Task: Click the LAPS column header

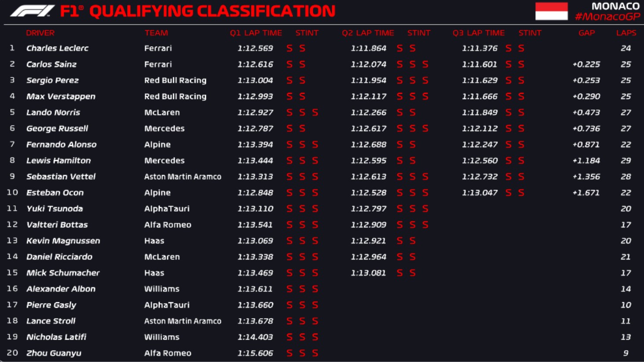Action: pos(626,33)
